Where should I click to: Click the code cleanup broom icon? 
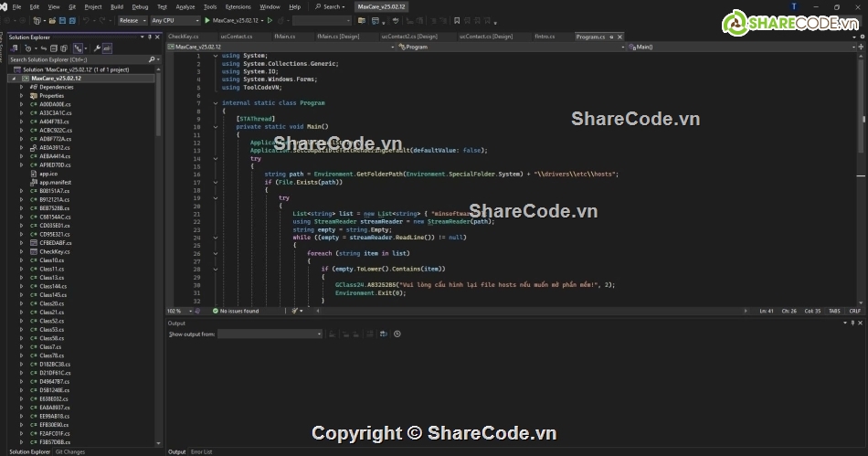294,311
